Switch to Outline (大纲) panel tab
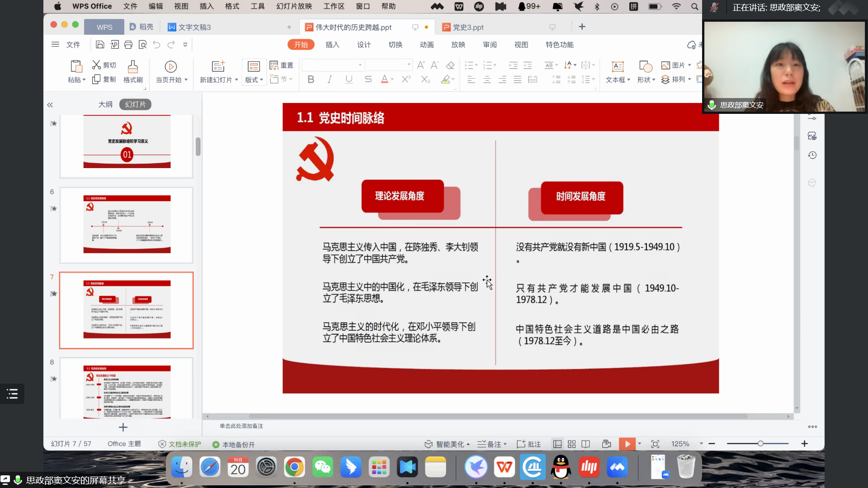The image size is (868, 488). 105,104
